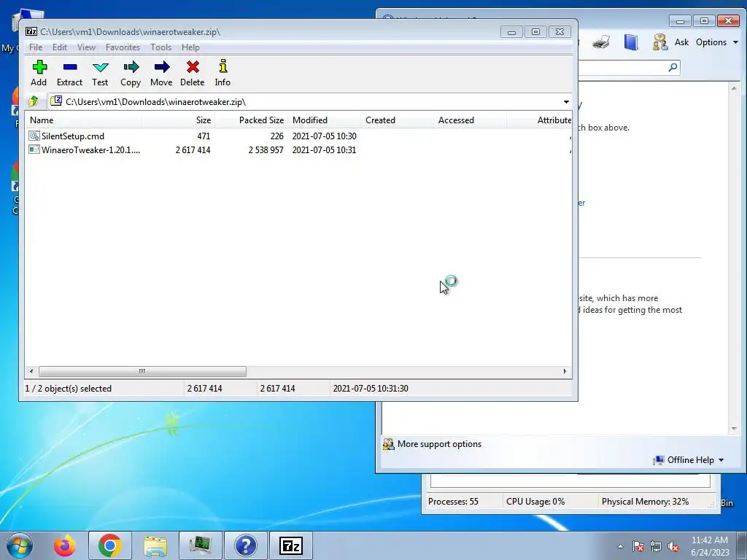Click the blue book Browse Help icon
Image resolution: width=747 pixels, height=560 pixels.
tap(631, 42)
